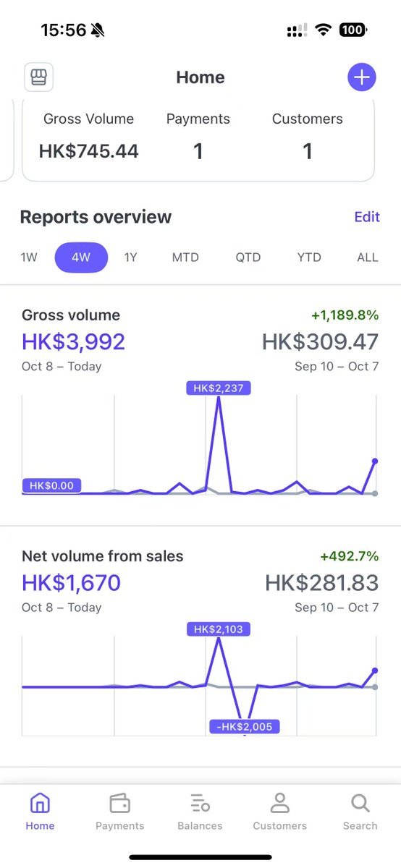Select the YTD time range
The image size is (401, 868).
(x=309, y=257)
